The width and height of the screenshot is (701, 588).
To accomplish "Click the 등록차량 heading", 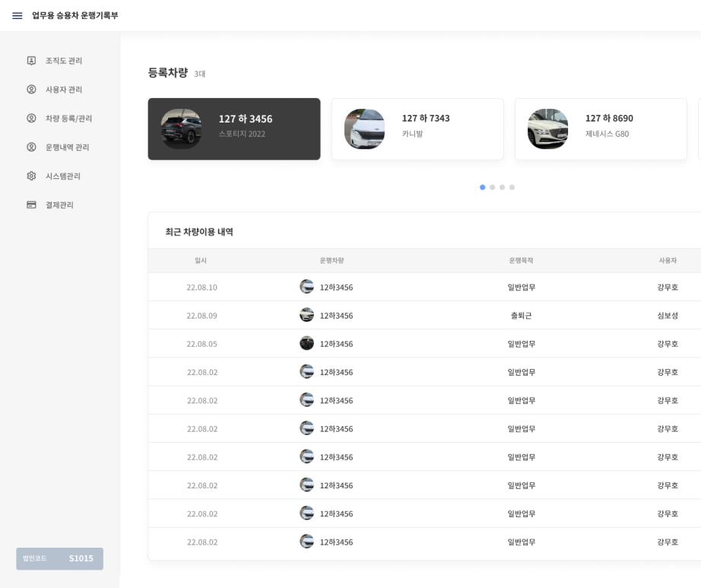I will tap(168, 72).
